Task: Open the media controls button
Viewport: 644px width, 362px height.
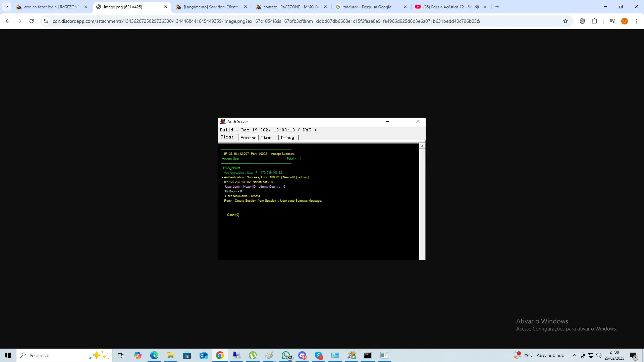Action: (x=612, y=21)
